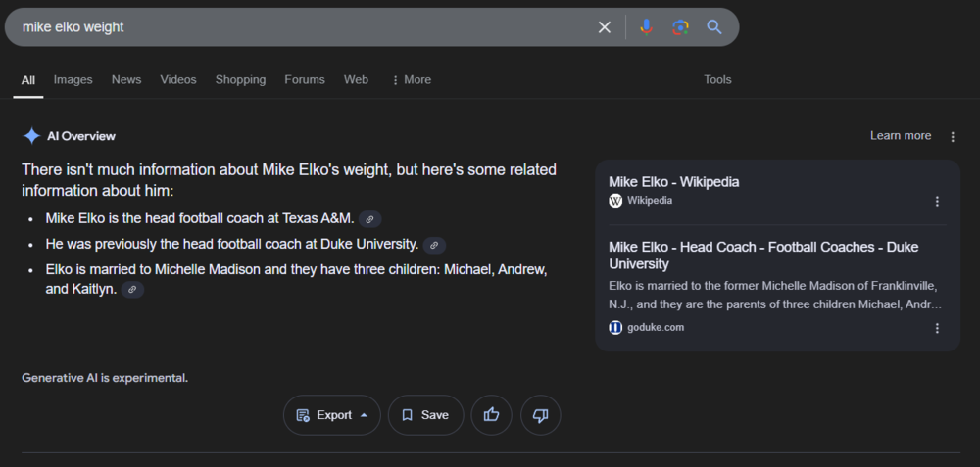
Task: Open Google Lens image search
Action: [680, 27]
